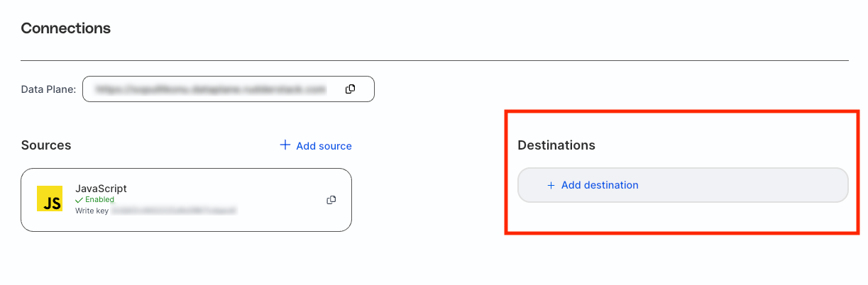Viewport: 868px width, 285px height.
Task: Click the yellow JS logo icon
Action: [x=50, y=199]
